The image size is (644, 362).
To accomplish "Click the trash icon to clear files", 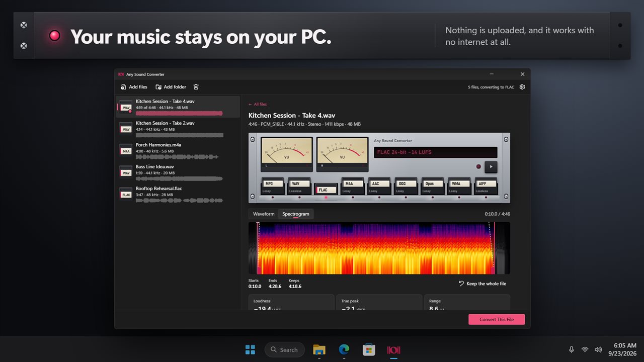I will coord(196,87).
